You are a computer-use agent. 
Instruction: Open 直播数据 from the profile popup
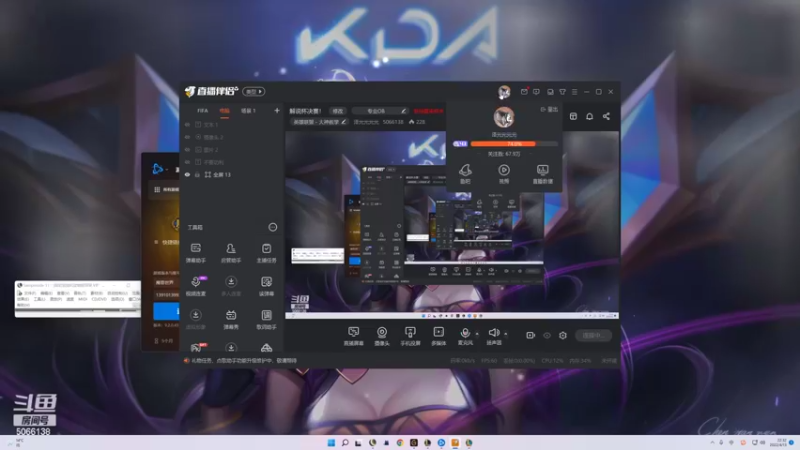[542, 173]
